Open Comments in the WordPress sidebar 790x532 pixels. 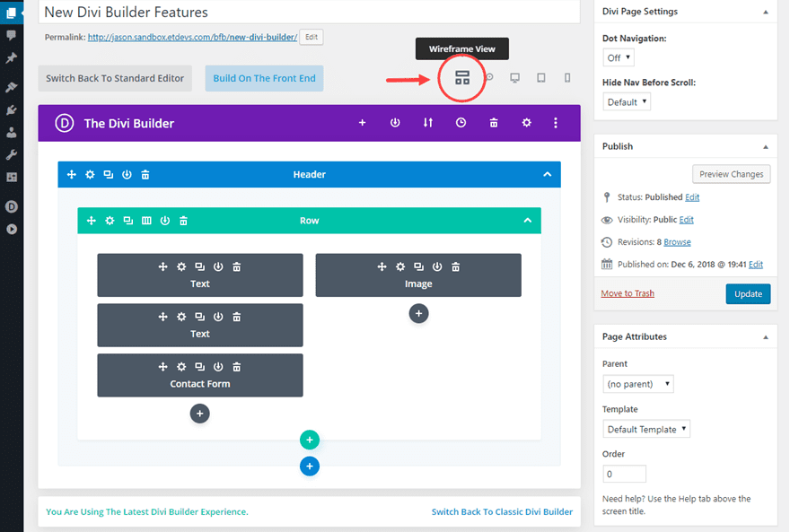pos(11,35)
